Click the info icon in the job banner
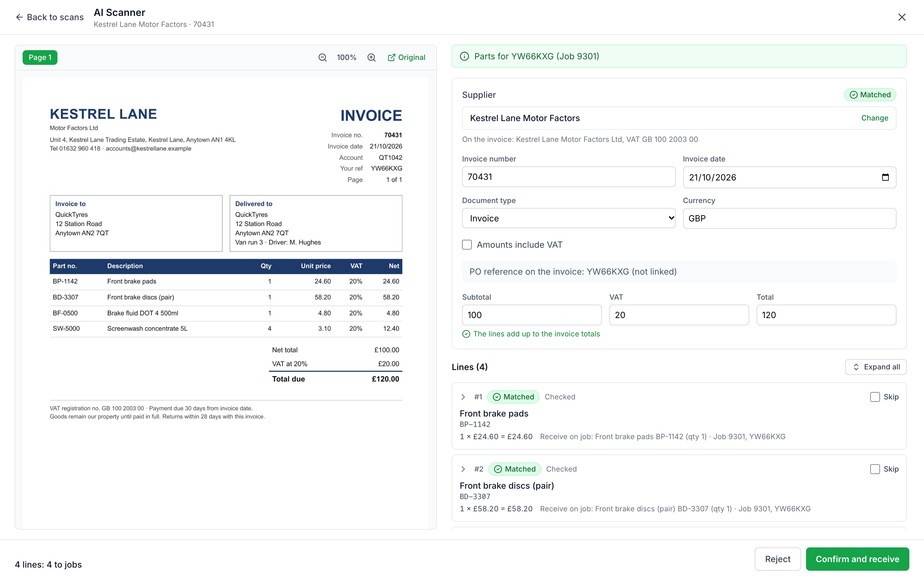Image resolution: width=924 pixels, height=578 pixels. click(x=464, y=56)
